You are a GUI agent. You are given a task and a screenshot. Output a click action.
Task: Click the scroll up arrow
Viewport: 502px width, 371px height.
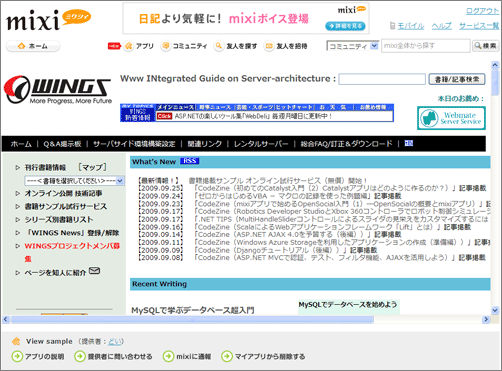click(495, 65)
